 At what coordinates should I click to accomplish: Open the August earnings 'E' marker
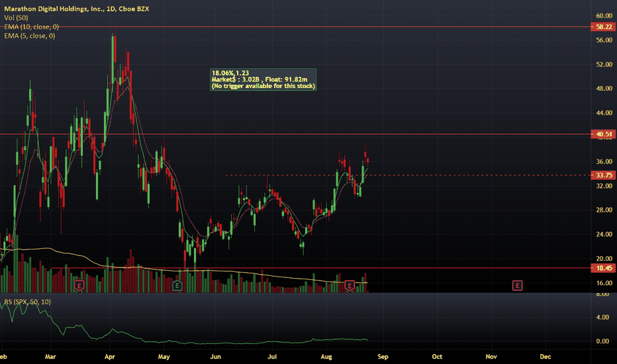click(x=350, y=286)
